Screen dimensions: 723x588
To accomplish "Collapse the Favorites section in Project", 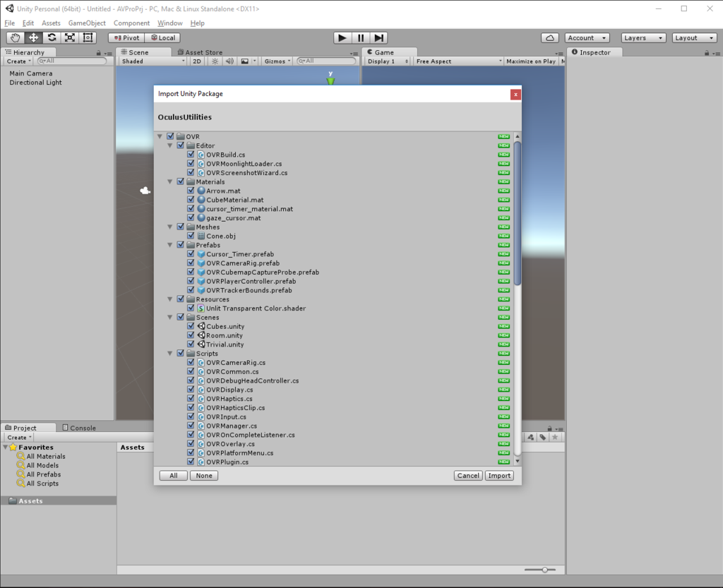I will click(x=5, y=447).
